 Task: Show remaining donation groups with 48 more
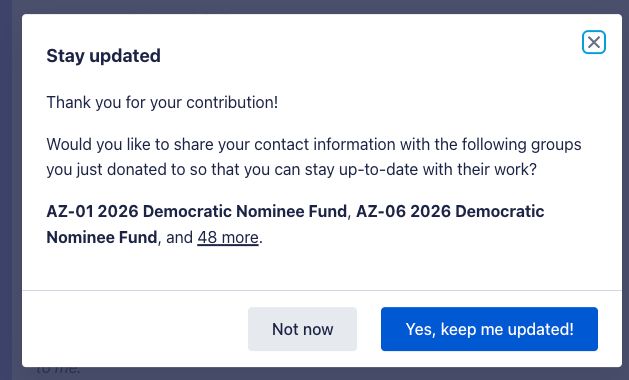(x=228, y=237)
